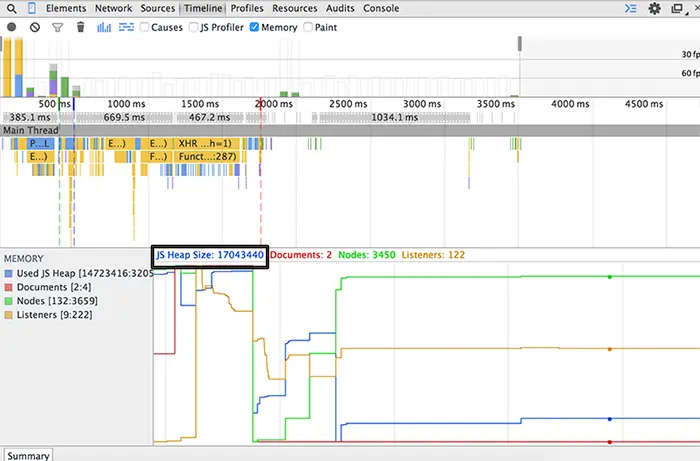Select the Timeline tab
The image size is (700, 461).
point(203,8)
